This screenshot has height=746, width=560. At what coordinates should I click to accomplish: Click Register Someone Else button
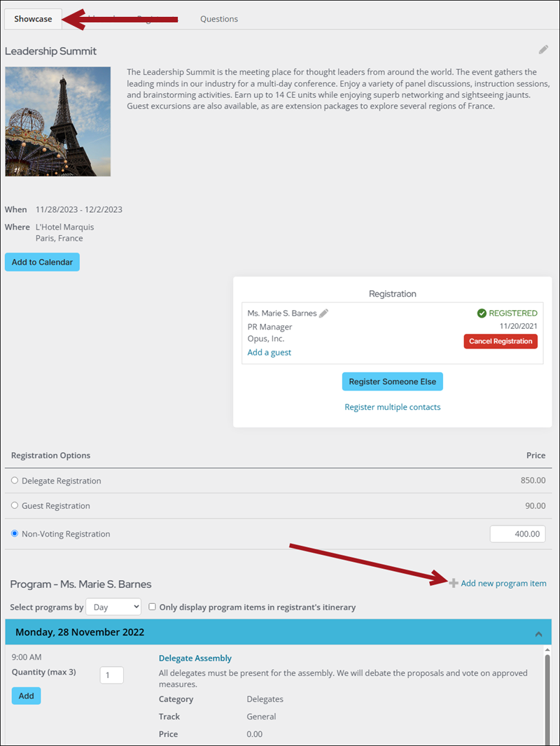point(393,381)
